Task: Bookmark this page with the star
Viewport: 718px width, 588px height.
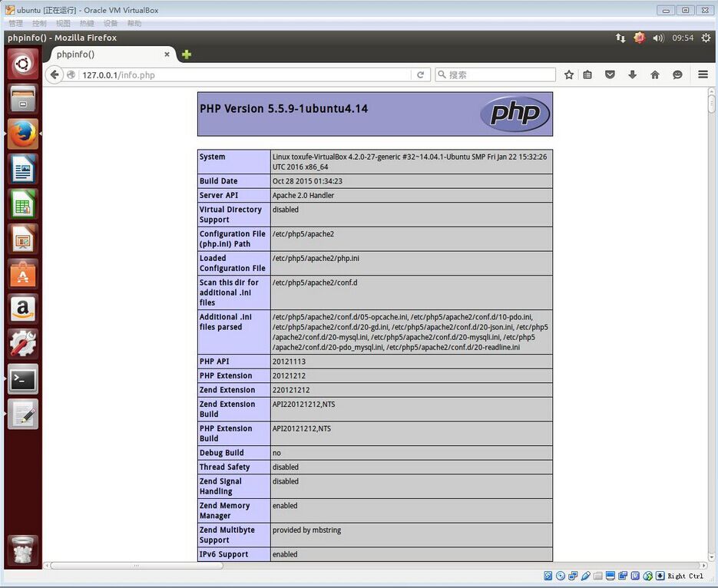Action: 569,74
